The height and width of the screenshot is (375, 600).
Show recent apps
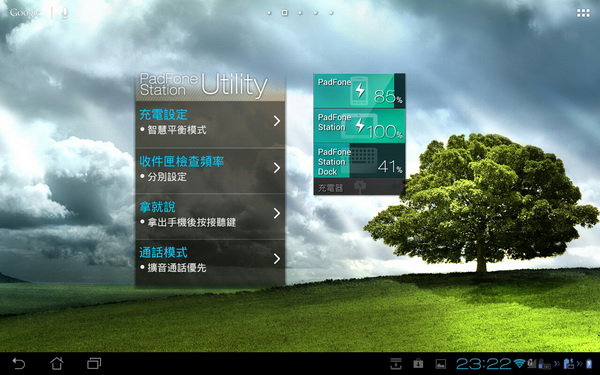tap(94, 363)
